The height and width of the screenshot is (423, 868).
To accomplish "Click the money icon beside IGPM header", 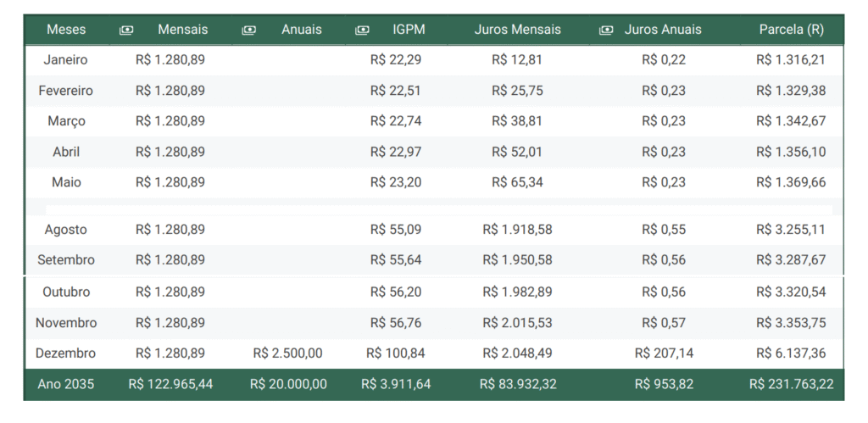I will pyautogui.click(x=362, y=30).
